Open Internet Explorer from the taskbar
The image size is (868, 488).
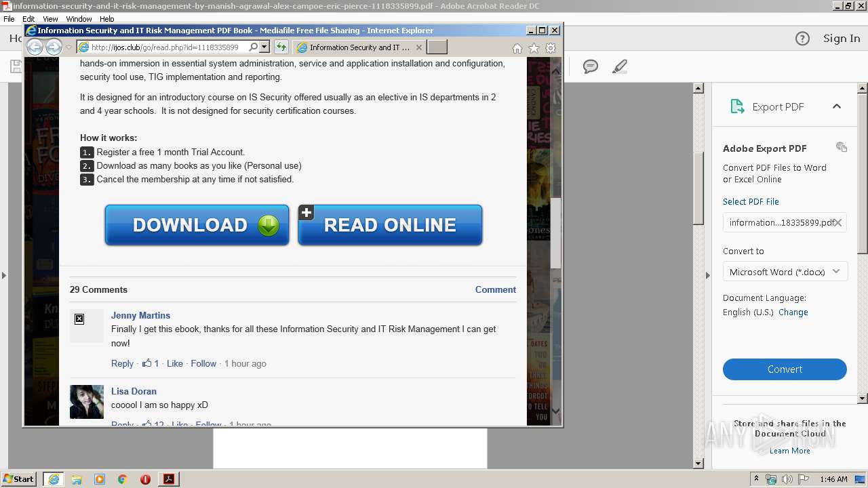point(54,479)
